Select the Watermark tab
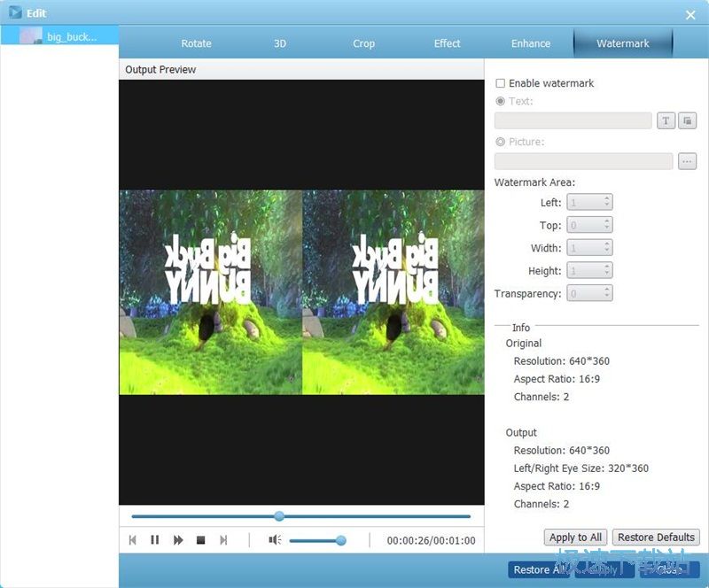This screenshot has width=709, height=588. [x=623, y=43]
